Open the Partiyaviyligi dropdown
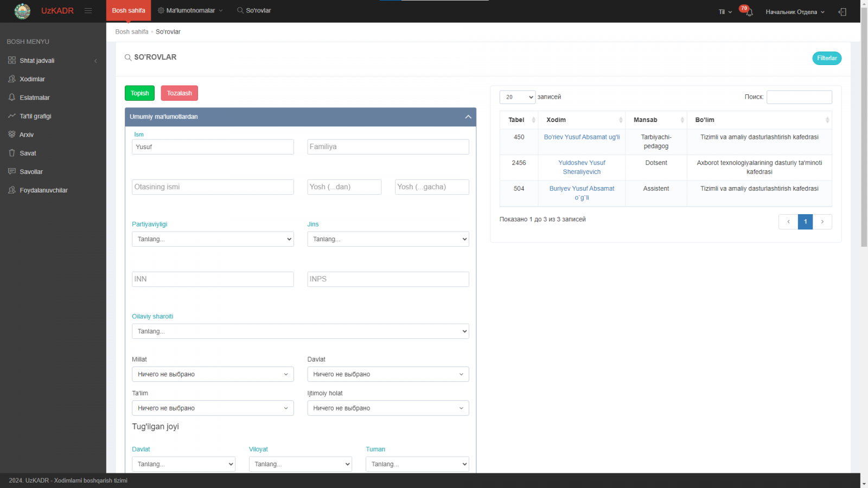Viewport: 868px width, 488px height. click(213, 239)
